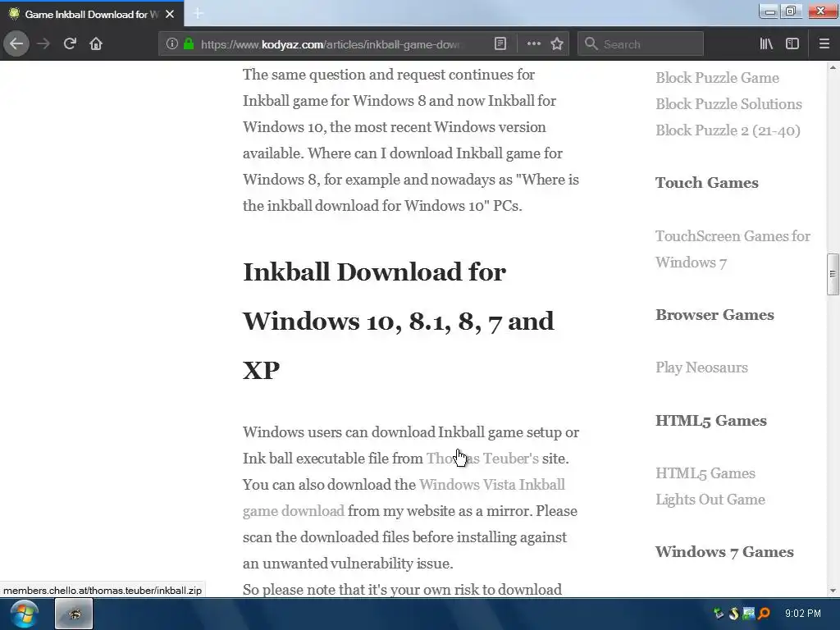Viewport: 840px width, 630px height.
Task: Open TouchScreen Games for Windows 7 link
Action: click(733, 249)
